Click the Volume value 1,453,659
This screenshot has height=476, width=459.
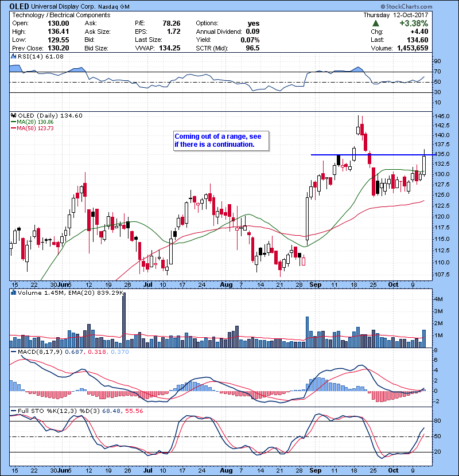click(x=413, y=48)
